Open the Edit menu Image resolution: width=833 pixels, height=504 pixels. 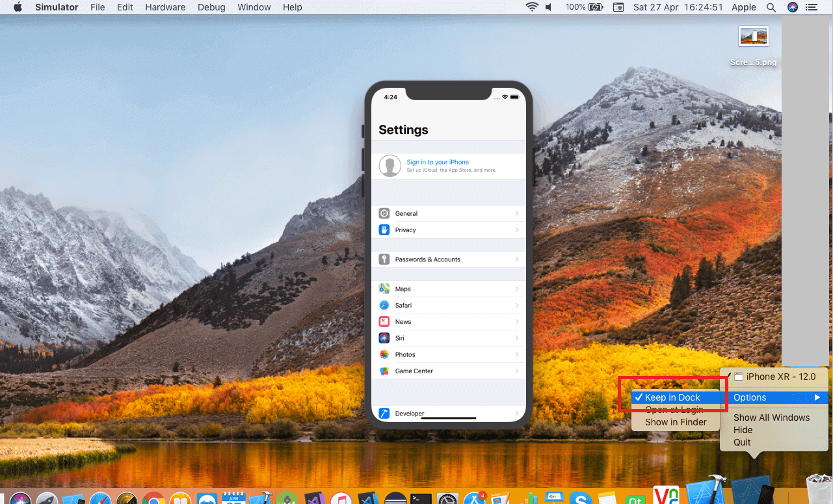coord(125,7)
